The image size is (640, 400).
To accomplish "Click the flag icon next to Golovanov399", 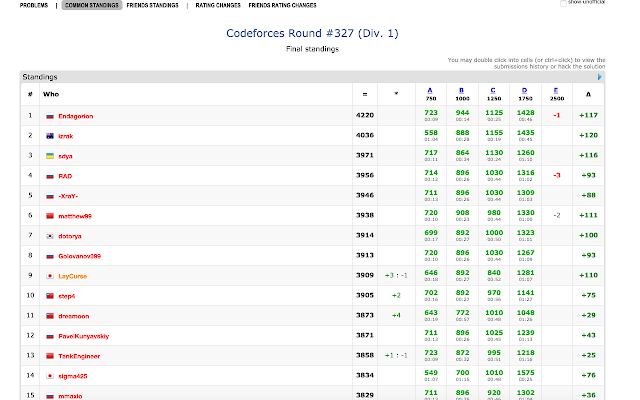I will pos(50,256).
